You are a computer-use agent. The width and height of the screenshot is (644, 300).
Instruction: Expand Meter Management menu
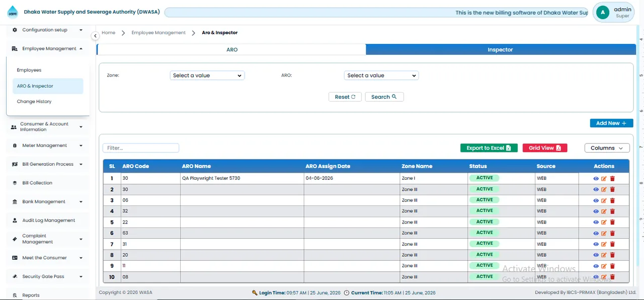[81, 145]
